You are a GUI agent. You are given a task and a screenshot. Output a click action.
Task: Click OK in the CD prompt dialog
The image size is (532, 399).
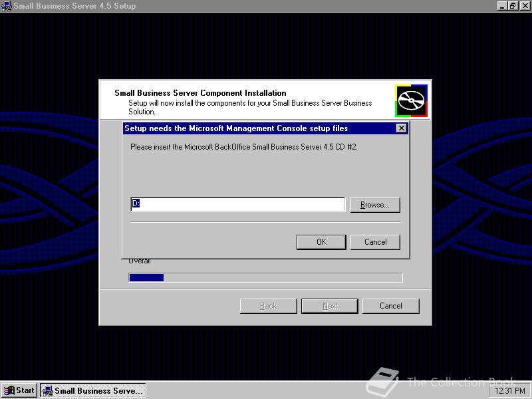(x=321, y=242)
